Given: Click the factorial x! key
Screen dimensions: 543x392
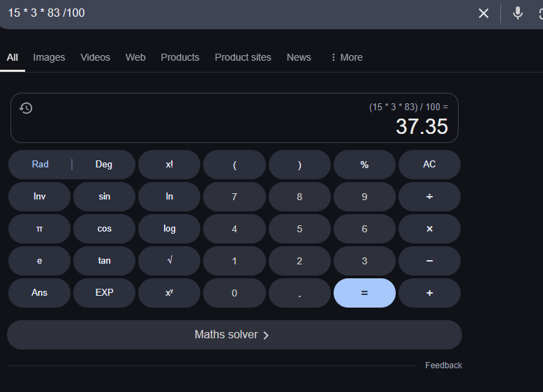Looking at the screenshot, I should click(170, 165).
